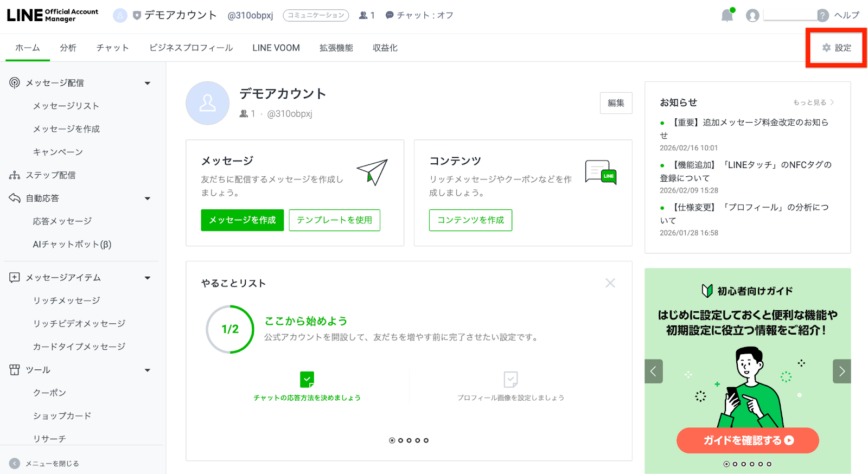Advance the guide banner with right arrow
This screenshot has height=474, width=868.
click(841, 371)
